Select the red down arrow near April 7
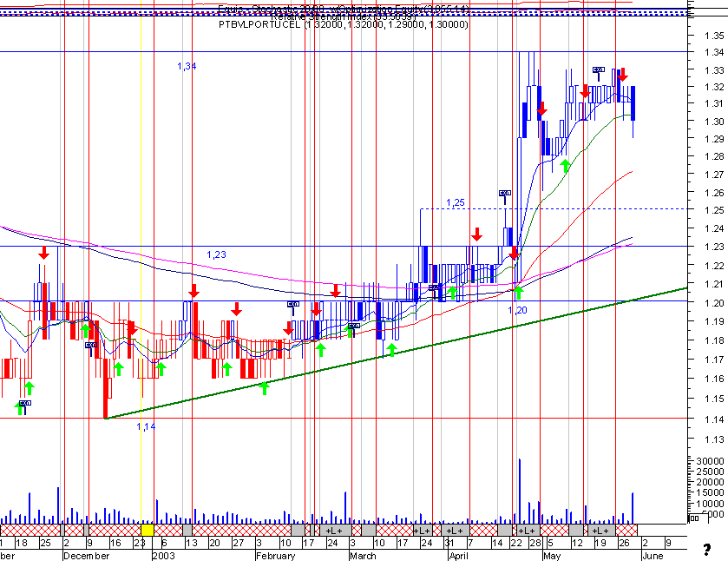The width and height of the screenshot is (728, 561). (477, 234)
